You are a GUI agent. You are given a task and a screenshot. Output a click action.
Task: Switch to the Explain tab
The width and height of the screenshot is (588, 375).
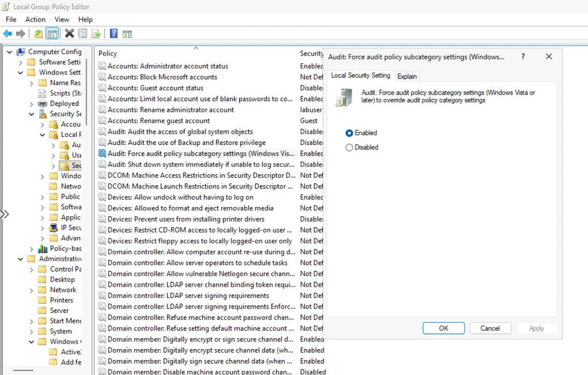[407, 76]
